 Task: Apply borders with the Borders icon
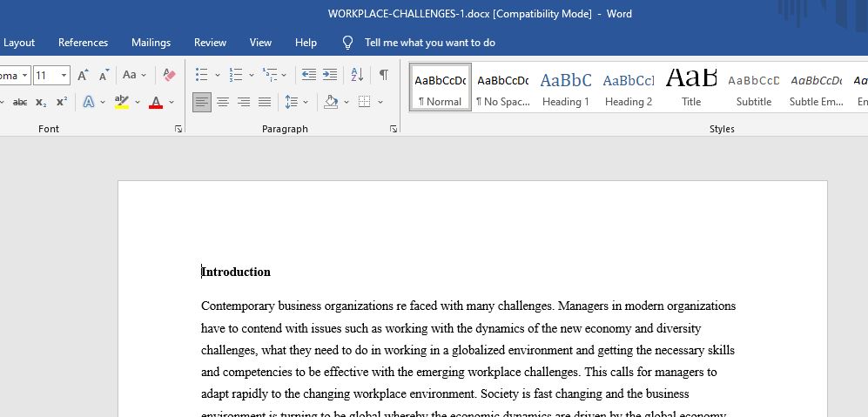[x=364, y=102]
